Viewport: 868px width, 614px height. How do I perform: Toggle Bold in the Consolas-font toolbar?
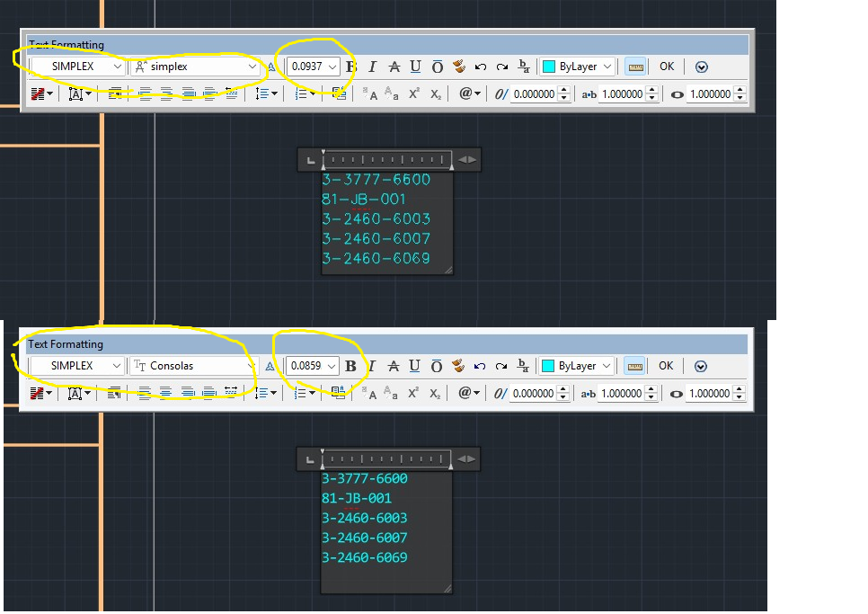pyautogui.click(x=350, y=366)
